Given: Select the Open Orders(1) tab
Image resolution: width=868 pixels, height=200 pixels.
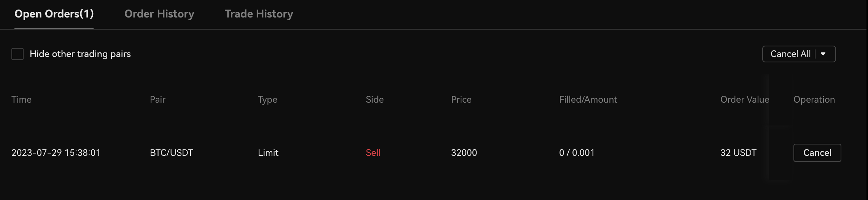Looking at the screenshot, I should (54, 14).
